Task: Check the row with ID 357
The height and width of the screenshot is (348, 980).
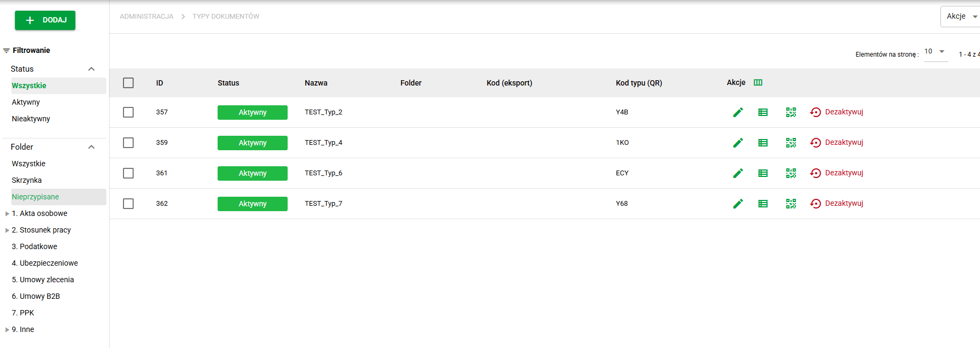Action: (128, 112)
